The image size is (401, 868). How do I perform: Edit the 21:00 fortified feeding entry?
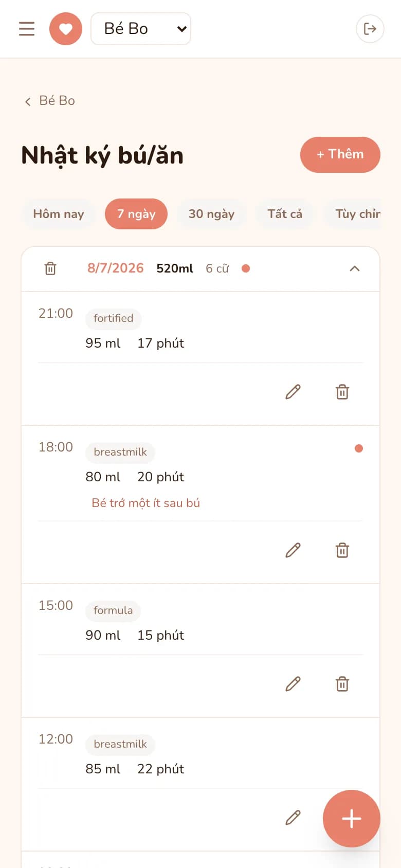click(293, 392)
